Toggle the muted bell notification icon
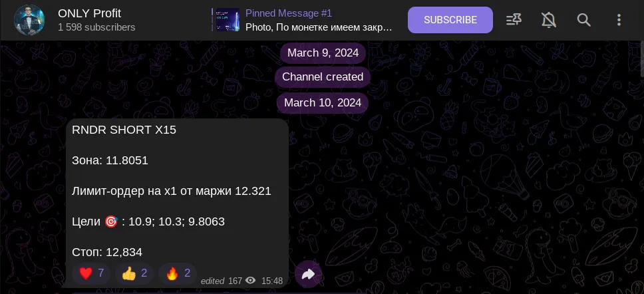Image resolution: width=644 pixels, height=294 pixels. (549, 20)
